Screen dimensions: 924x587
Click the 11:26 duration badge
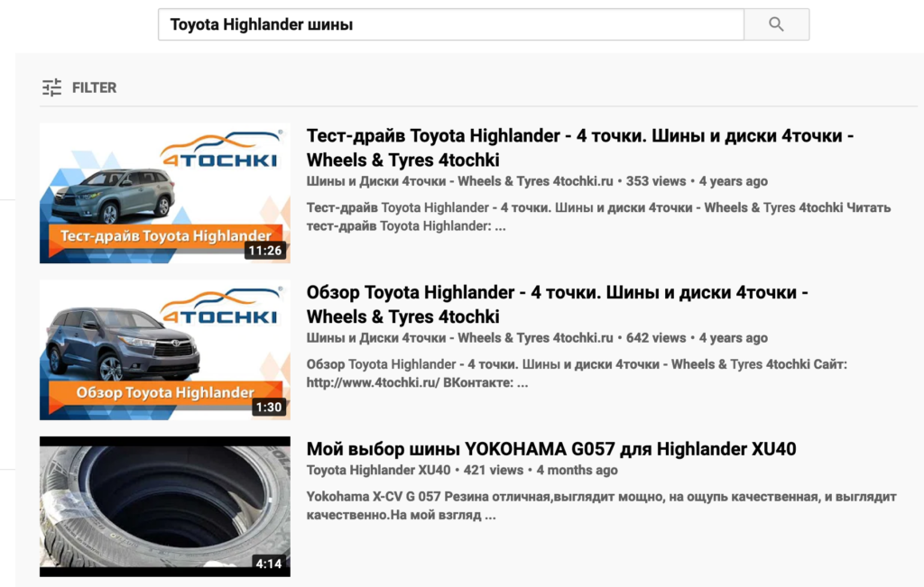[x=265, y=251]
